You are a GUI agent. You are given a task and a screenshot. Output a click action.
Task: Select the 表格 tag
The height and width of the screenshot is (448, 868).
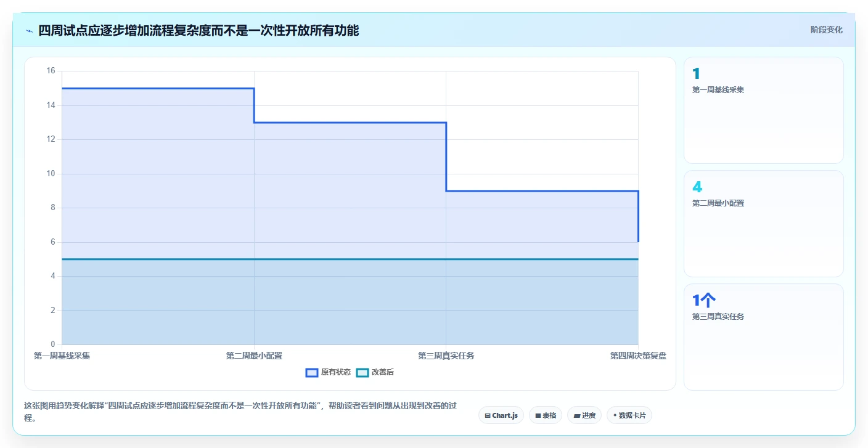[x=546, y=415]
